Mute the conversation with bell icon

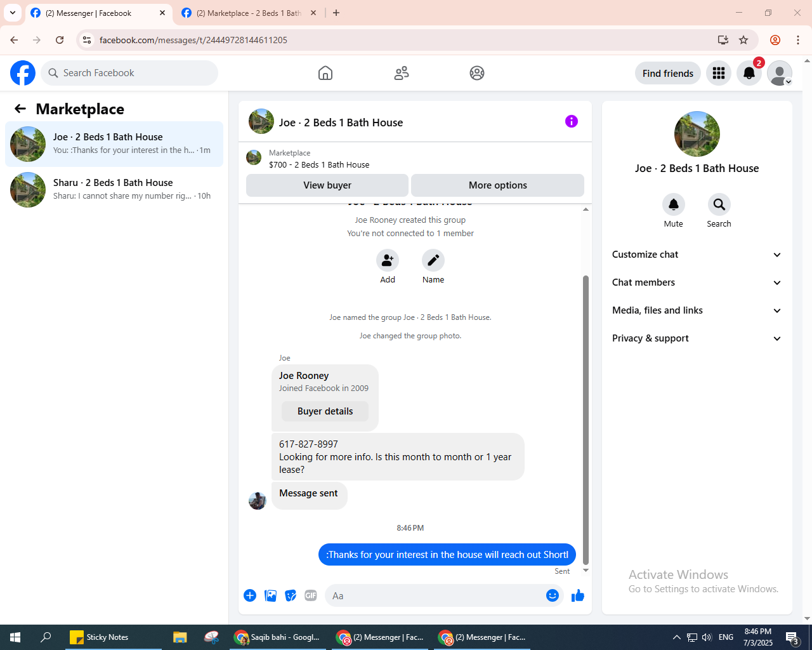coord(674,204)
